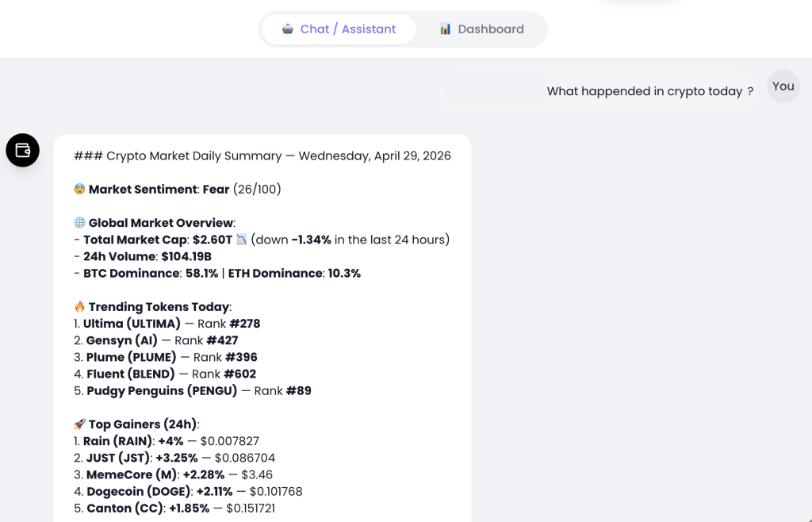
Task: Click the downtrend chart icon after $2.60T
Action: [x=242, y=240]
